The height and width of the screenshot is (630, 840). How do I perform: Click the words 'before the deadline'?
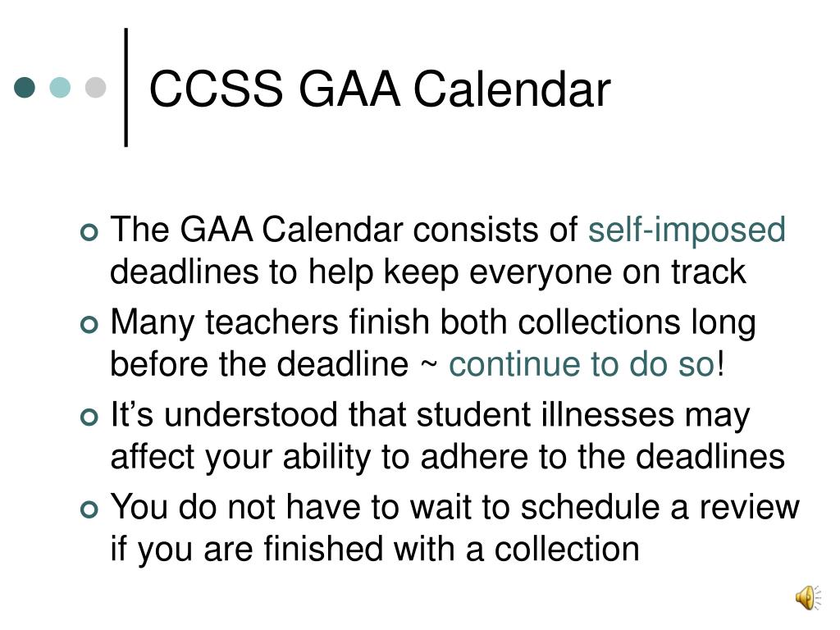[x=259, y=364]
